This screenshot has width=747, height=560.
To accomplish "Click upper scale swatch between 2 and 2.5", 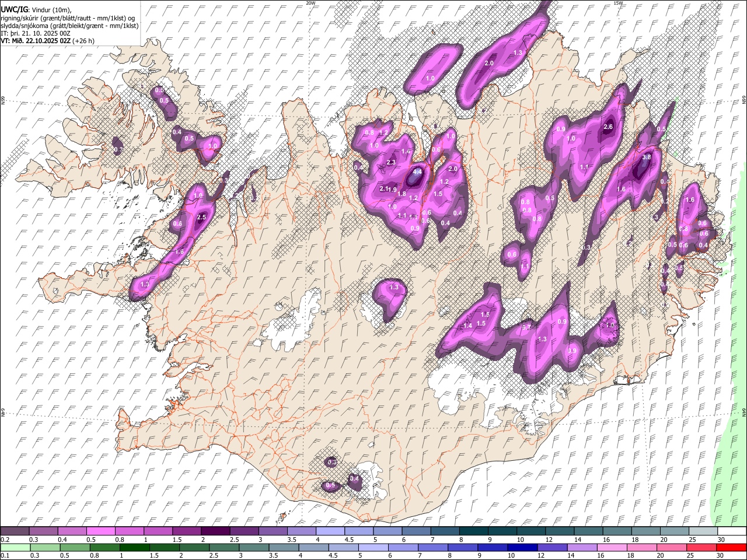I will 215,531.
